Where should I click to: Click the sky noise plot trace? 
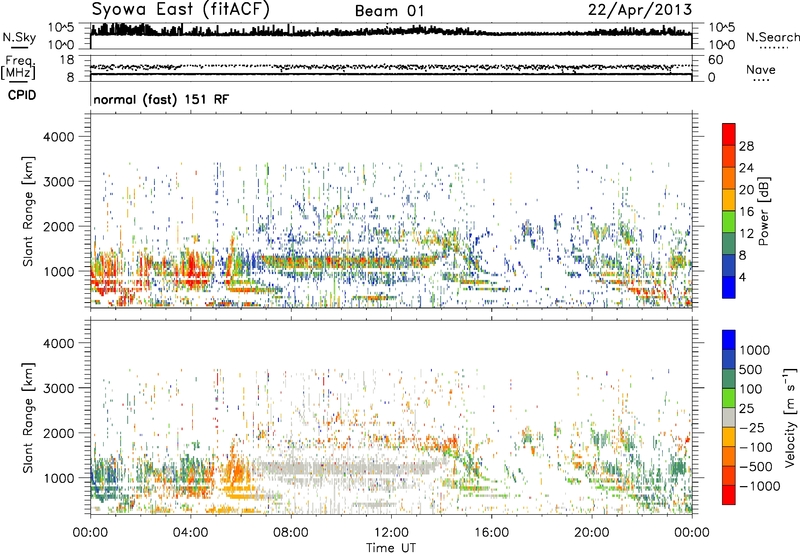tap(391, 33)
